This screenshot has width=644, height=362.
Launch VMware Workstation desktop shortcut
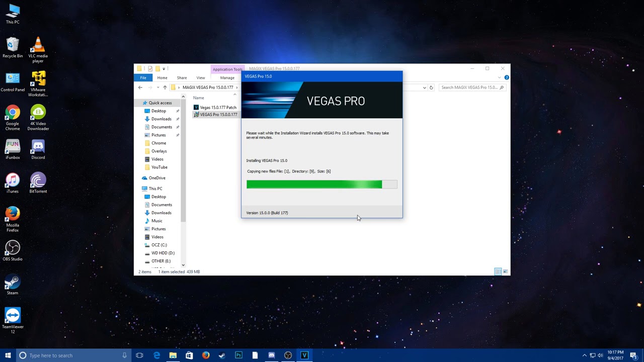point(38,84)
